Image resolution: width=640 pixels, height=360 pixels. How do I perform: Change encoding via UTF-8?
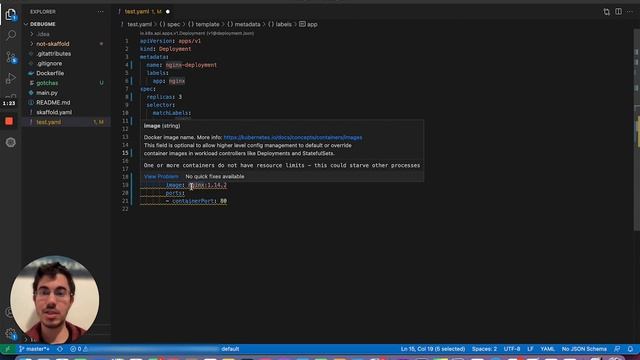coord(512,349)
